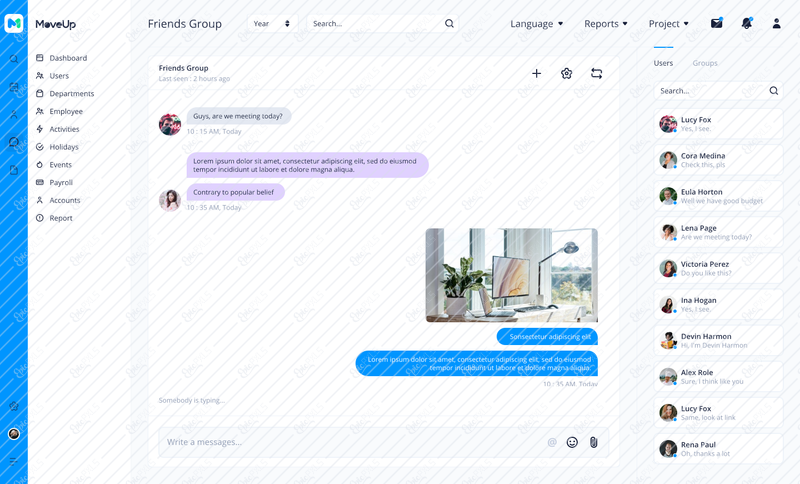
Task: Open settings gear in the blue rail
Action: (14, 406)
